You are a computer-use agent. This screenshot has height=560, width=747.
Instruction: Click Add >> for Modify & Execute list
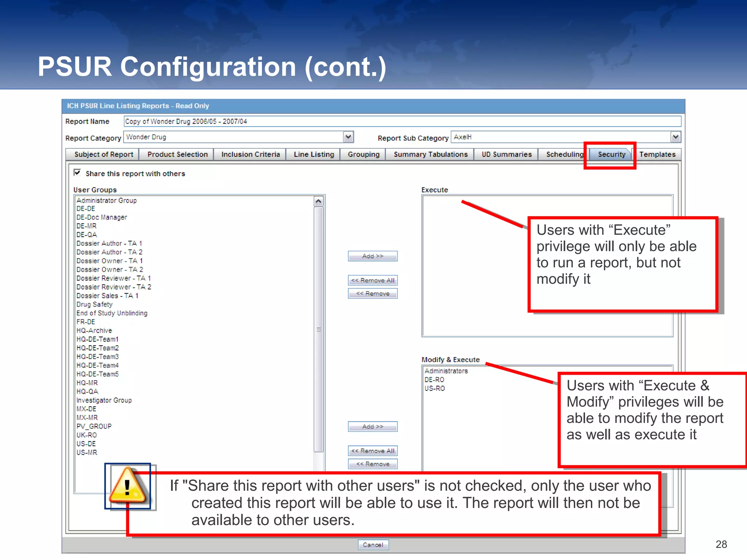[x=372, y=426]
